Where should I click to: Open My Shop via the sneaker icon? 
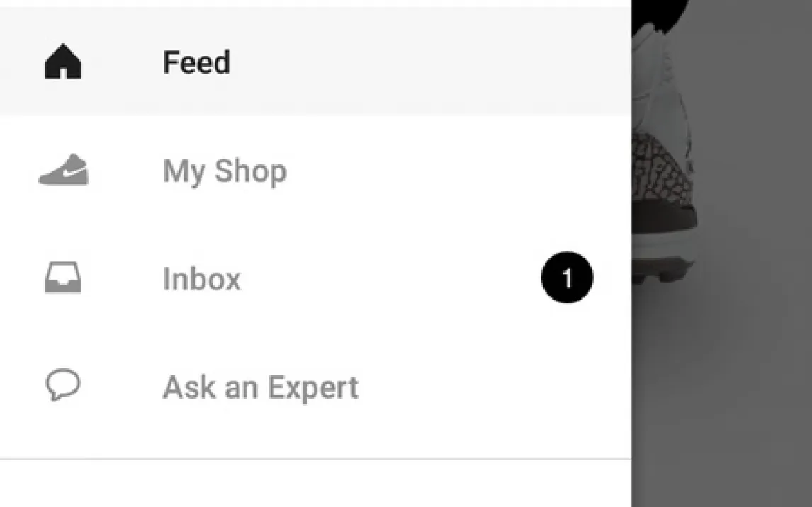click(64, 171)
